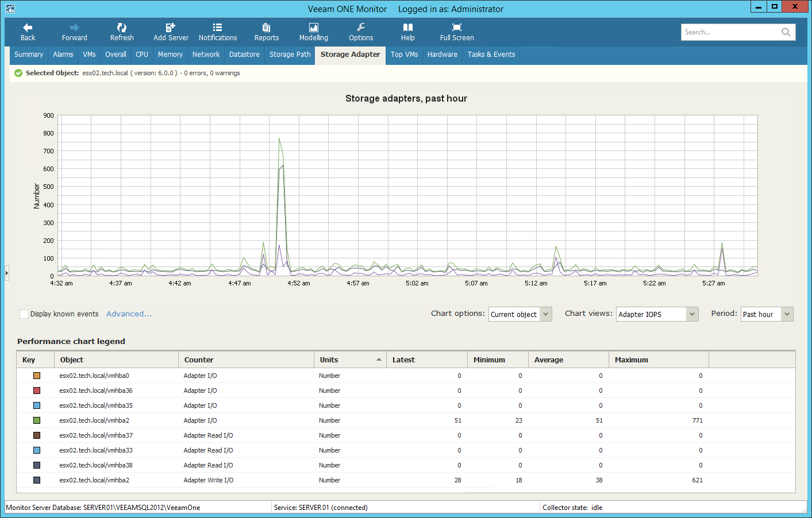The height and width of the screenshot is (518, 812).
Task: Open the Storage Path tab
Action: click(290, 55)
